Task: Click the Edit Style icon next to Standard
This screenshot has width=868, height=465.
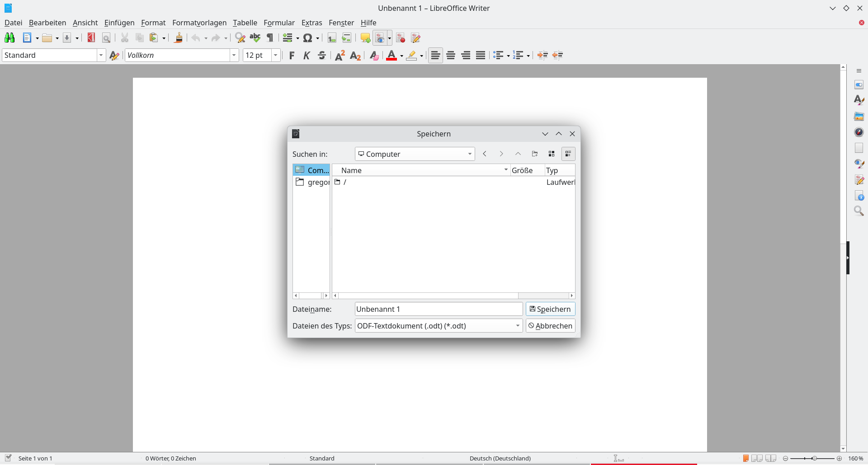Action: pyautogui.click(x=114, y=55)
